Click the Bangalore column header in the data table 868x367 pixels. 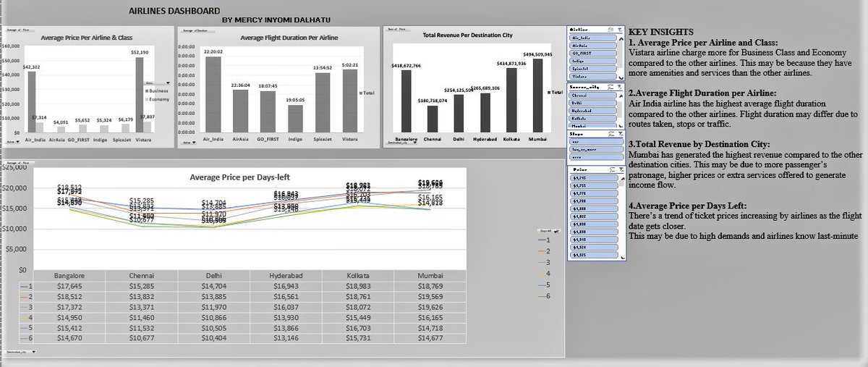69,275
